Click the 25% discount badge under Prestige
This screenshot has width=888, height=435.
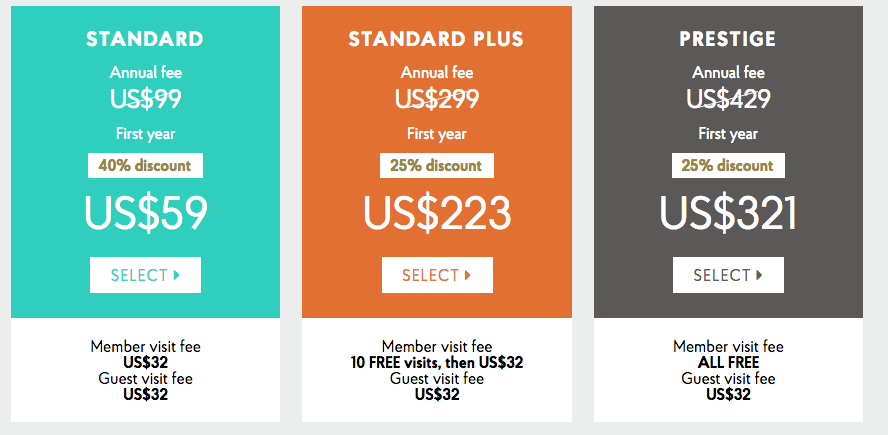[728, 165]
